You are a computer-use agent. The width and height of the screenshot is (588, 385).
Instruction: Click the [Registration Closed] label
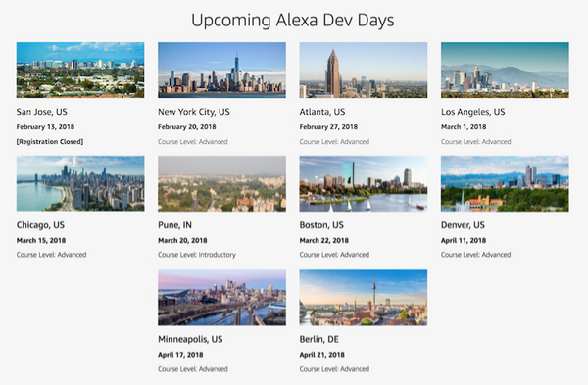(50, 142)
